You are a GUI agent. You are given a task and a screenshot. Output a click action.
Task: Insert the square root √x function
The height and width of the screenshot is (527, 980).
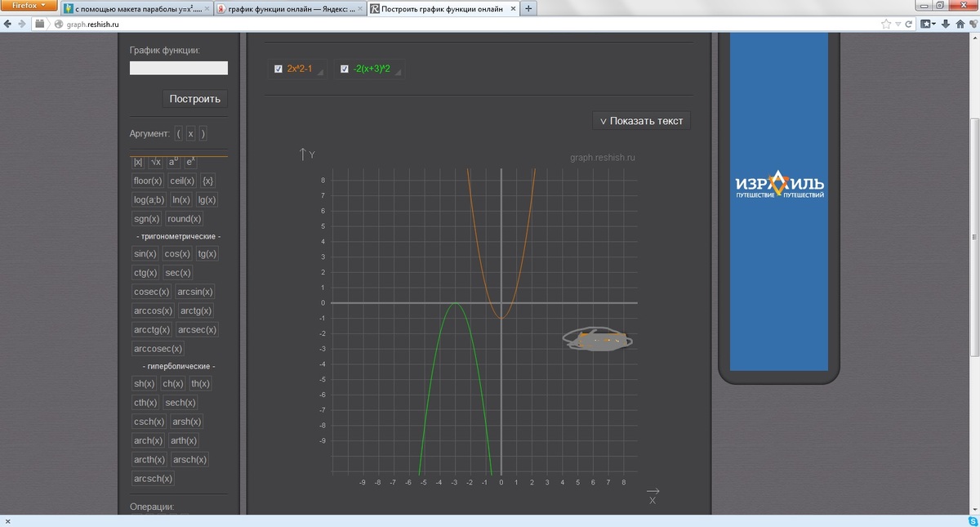pos(155,162)
